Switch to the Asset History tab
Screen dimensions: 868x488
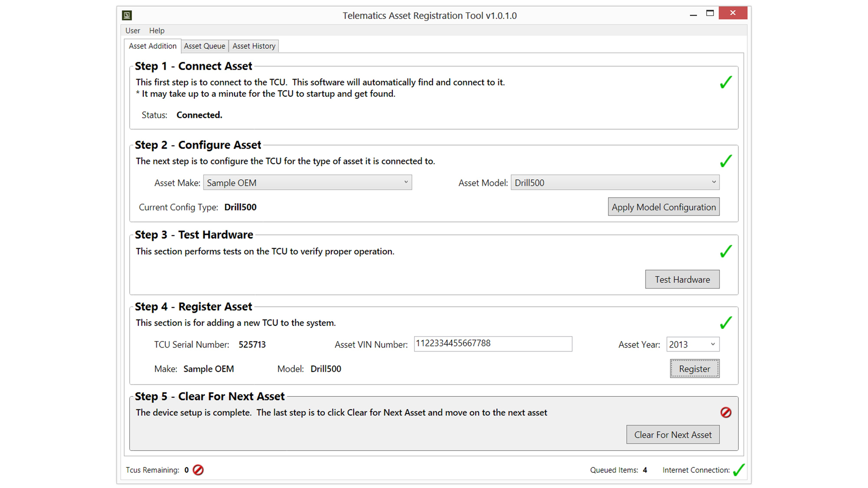tap(254, 46)
